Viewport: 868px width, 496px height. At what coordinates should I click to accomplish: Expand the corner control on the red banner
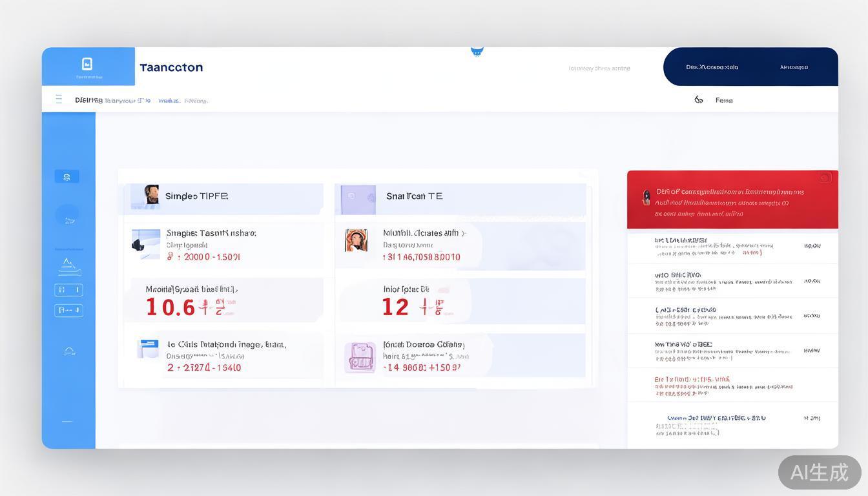(825, 177)
